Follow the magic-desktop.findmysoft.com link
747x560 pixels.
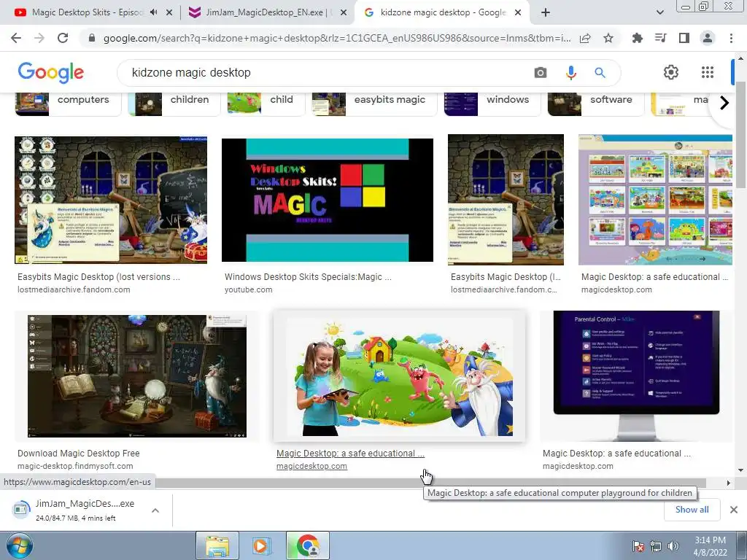click(x=75, y=466)
